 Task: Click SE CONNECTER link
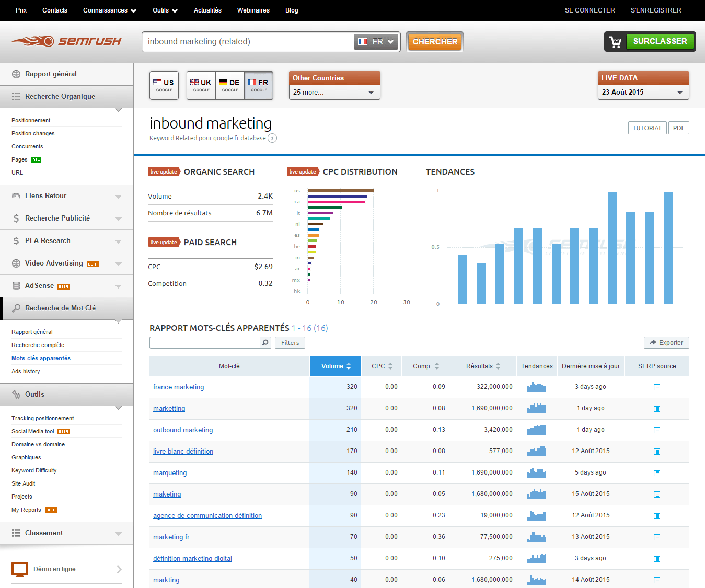click(x=590, y=10)
